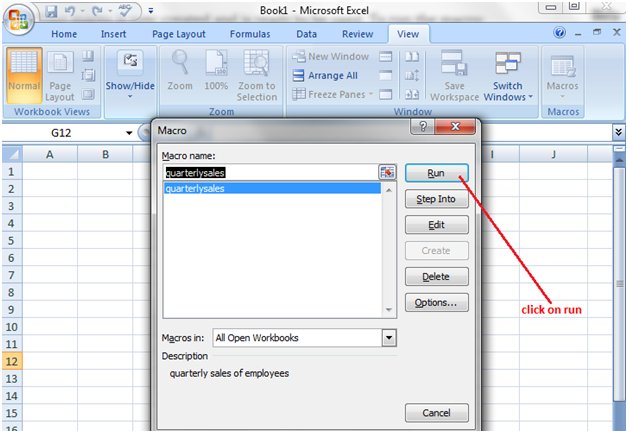Image resolution: width=628 pixels, height=433 pixels.
Task: Save workbook from Quick Access toolbar
Action: click(x=51, y=11)
